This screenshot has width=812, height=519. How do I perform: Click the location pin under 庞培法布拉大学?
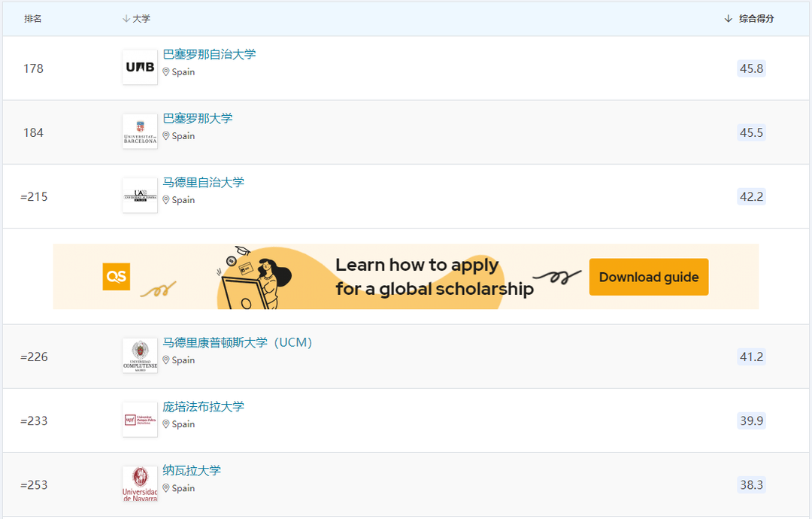tap(166, 424)
